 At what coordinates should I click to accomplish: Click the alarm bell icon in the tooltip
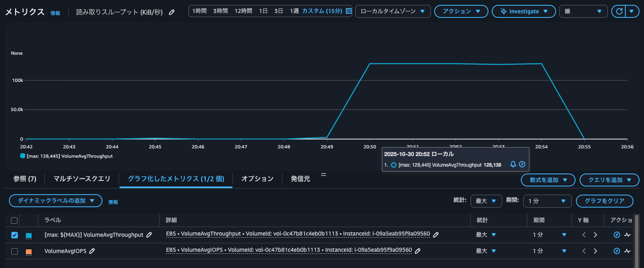513,164
